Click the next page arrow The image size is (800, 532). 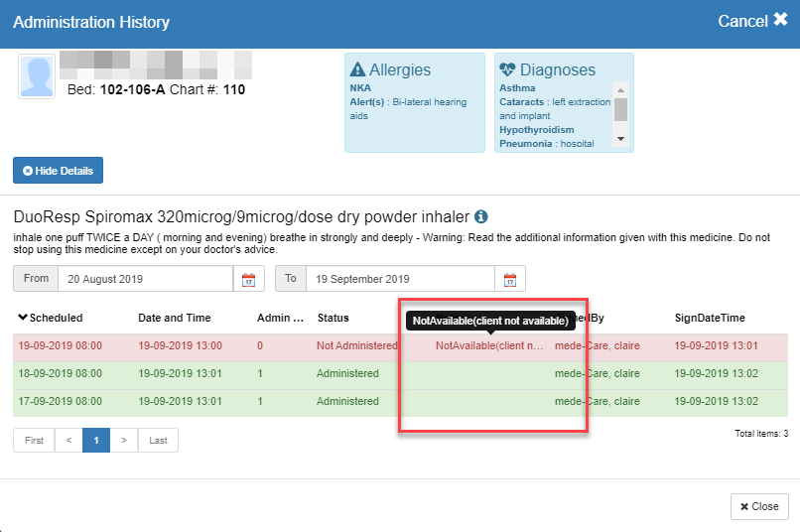pyautogui.click(x=123, y=440)
